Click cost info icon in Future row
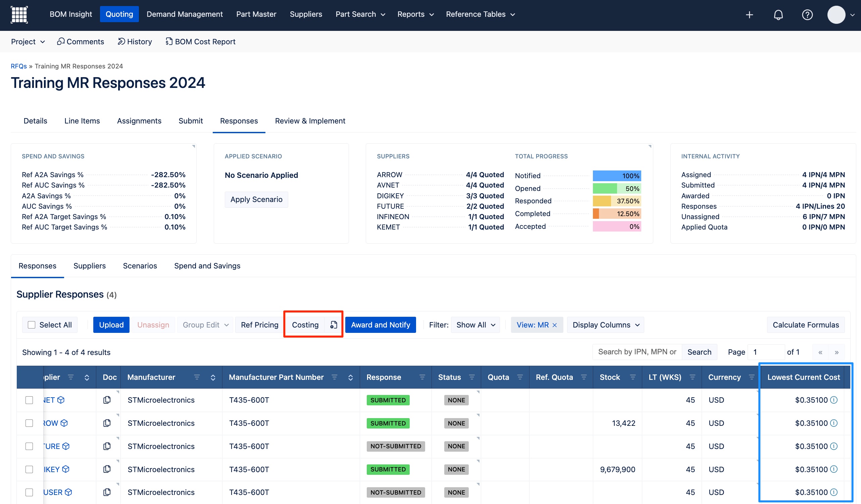Image resolution: width=861 pixels, height=504 pixels. click(x=834, y=446)
